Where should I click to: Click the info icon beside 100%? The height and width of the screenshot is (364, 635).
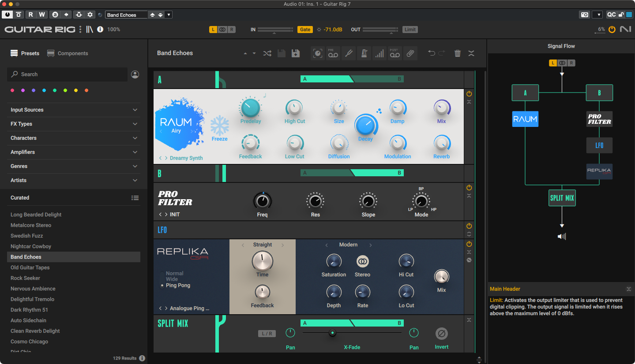point(100,30)
